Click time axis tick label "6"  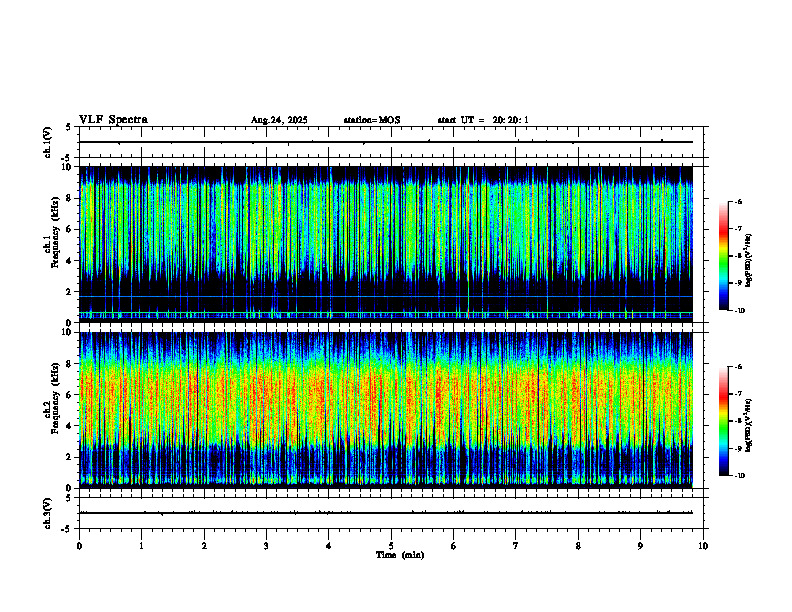click(x=453, y=546)
